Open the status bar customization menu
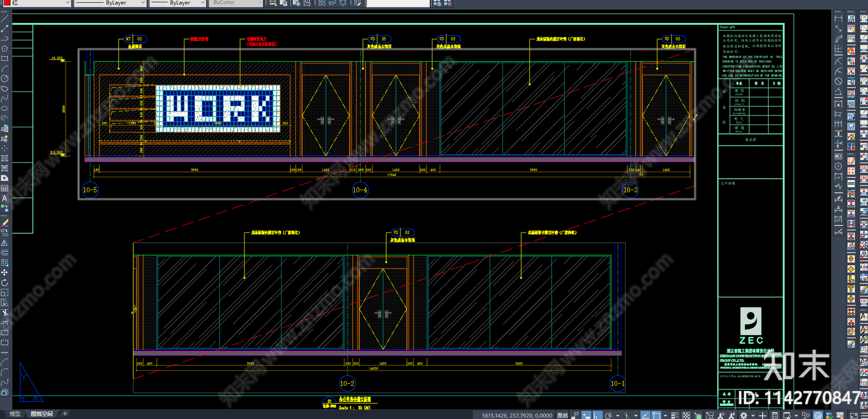 [864, 415]
